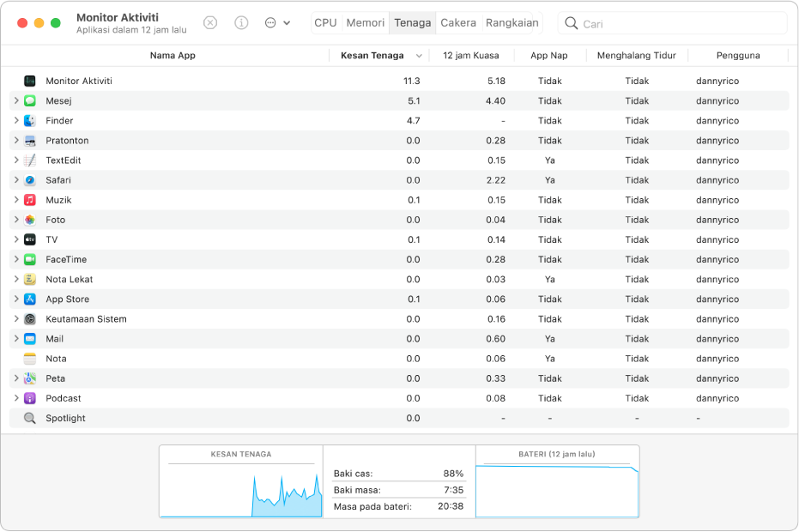This screenshot has width=799, height=532.
Task: Open process info with the i button
Action: pos(241,23)
